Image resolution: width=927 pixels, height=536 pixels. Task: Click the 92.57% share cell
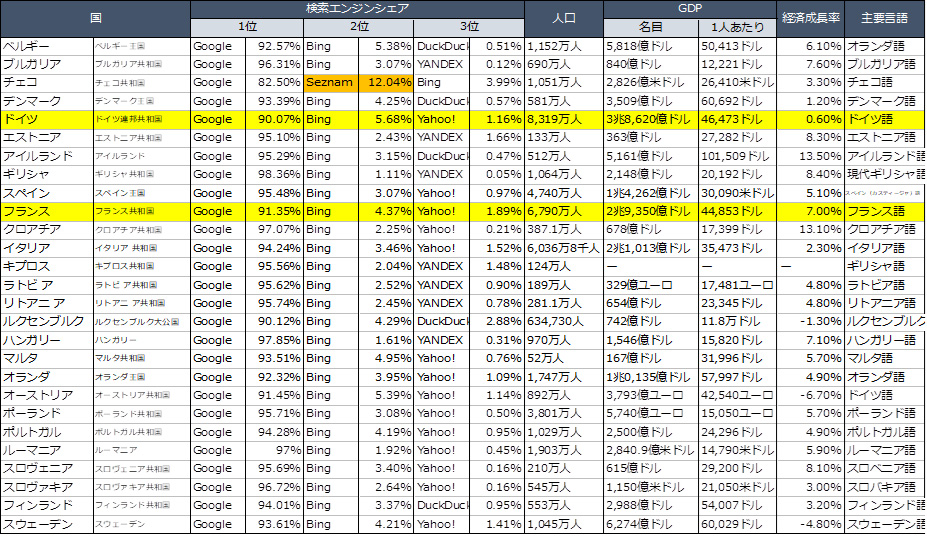tap(274, 46)
